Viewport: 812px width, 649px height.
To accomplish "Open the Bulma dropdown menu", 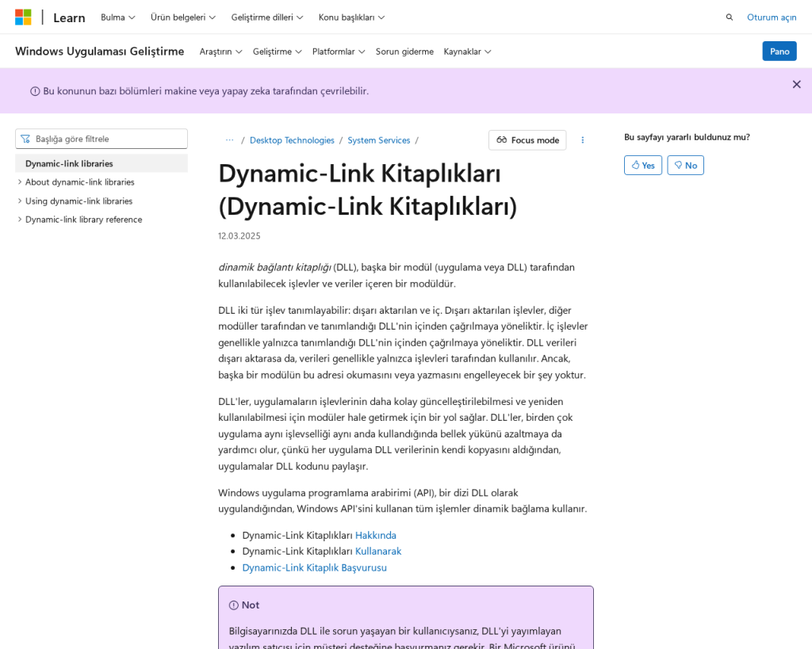I will click(x=118, y=17).
